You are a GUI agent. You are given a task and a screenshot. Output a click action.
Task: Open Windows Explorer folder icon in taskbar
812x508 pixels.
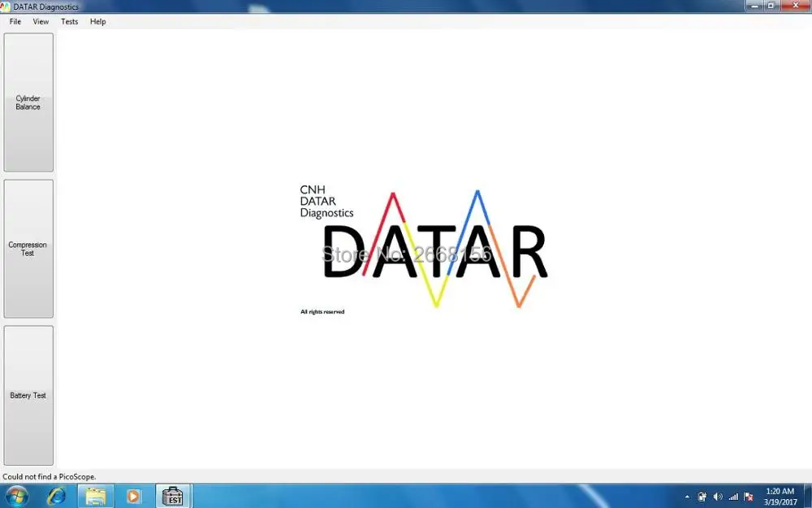[x=96, y=497]
